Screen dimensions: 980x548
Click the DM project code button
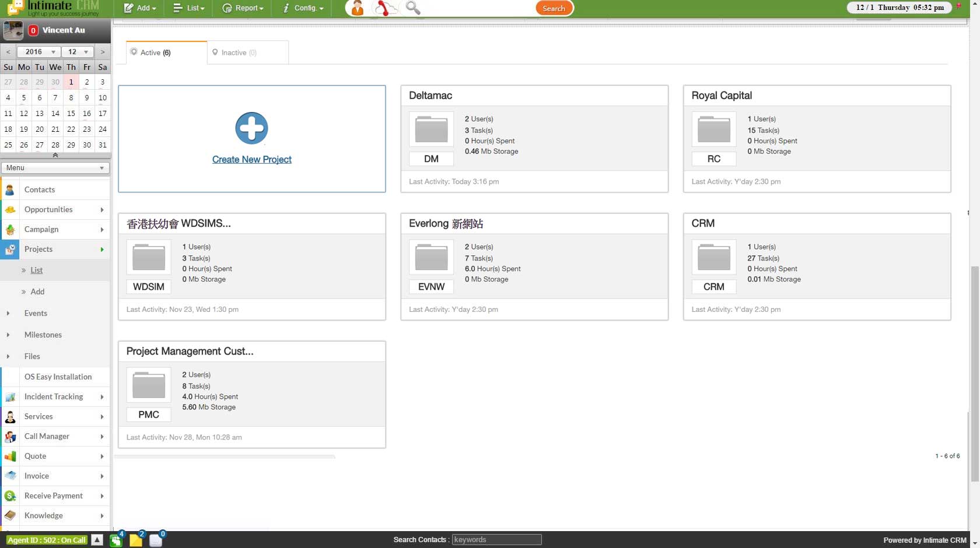pyautogui.click(x=431, y=159)
